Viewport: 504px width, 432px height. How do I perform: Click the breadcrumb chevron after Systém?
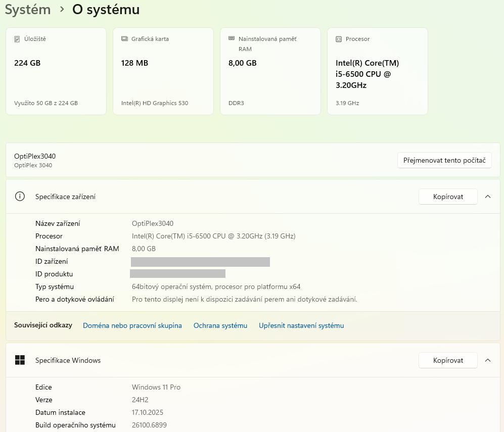pyautogui.click(x=62, y=10)
